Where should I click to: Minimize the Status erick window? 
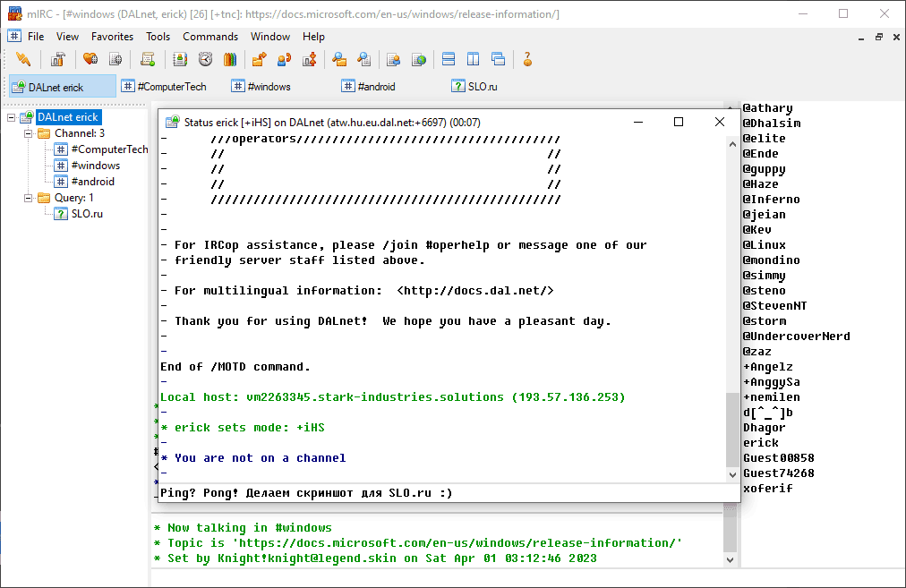pyautogui.click(x=638, y=122)
